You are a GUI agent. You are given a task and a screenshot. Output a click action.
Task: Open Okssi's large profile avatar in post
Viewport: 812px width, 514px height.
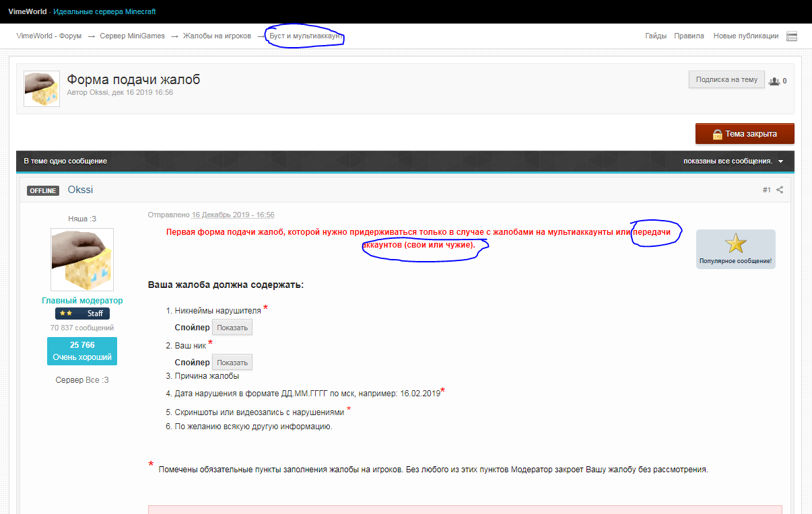pyautogui.click(x=82, y=260)
